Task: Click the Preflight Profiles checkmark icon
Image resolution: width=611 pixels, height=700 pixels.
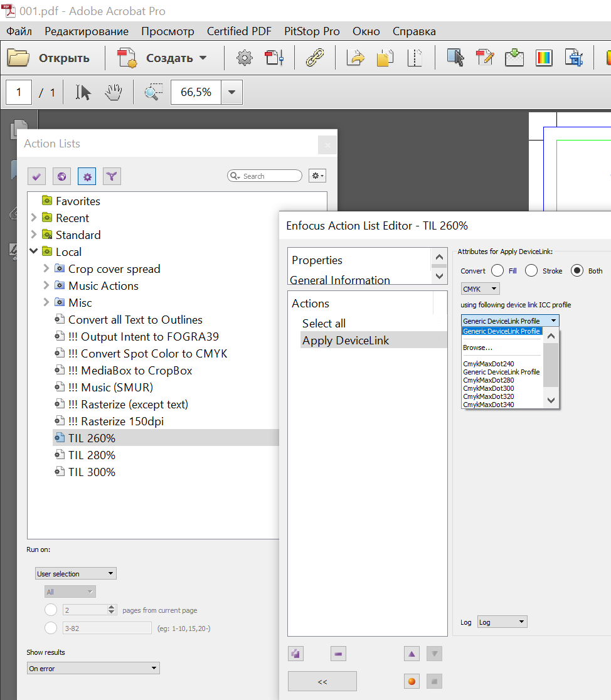Action: (x=36, y=177)
